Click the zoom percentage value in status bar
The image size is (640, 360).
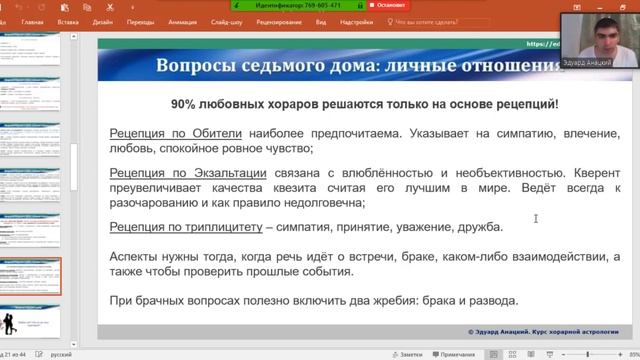coord(634,355)
